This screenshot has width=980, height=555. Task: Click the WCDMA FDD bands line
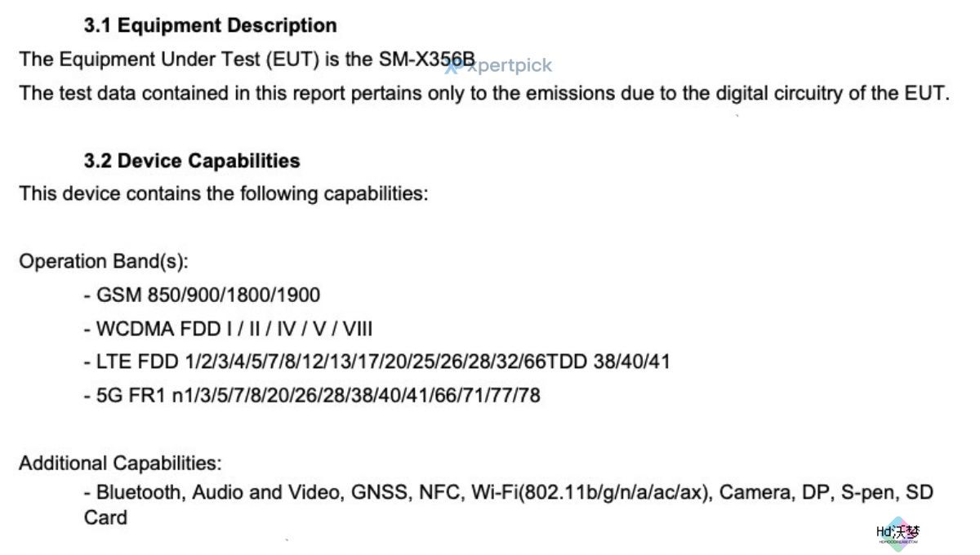(x=228, y=328)
